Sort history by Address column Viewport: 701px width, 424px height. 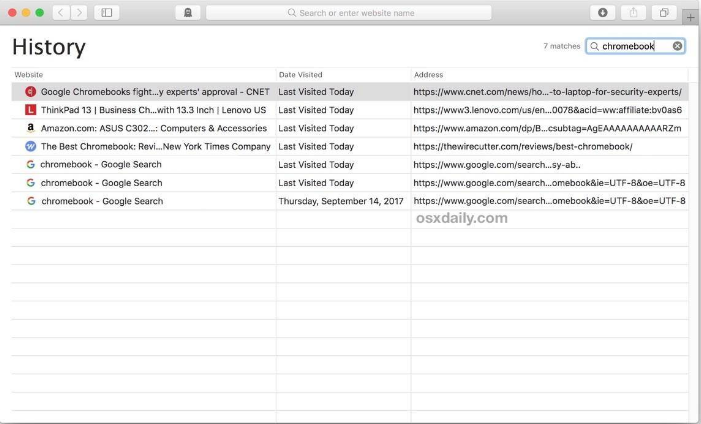click(x=548, y=75)
